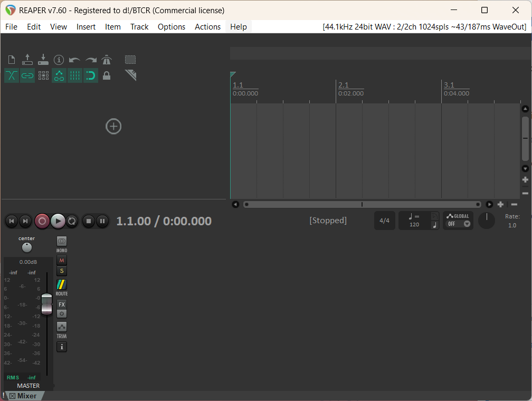Toggle master FX bypass power button
This screenshot has width=532, height=401.
(62, 313)
